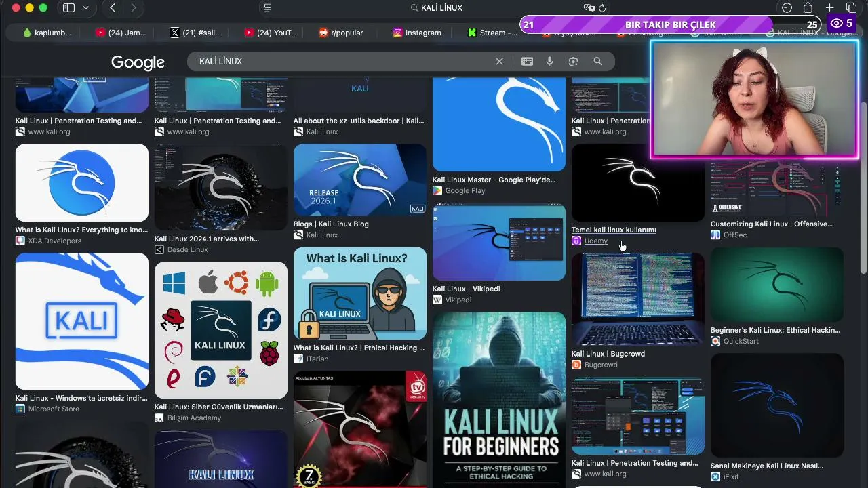Submit the search with the magnifier icon
The image size is (868, 488).
[x=597, y=61]
